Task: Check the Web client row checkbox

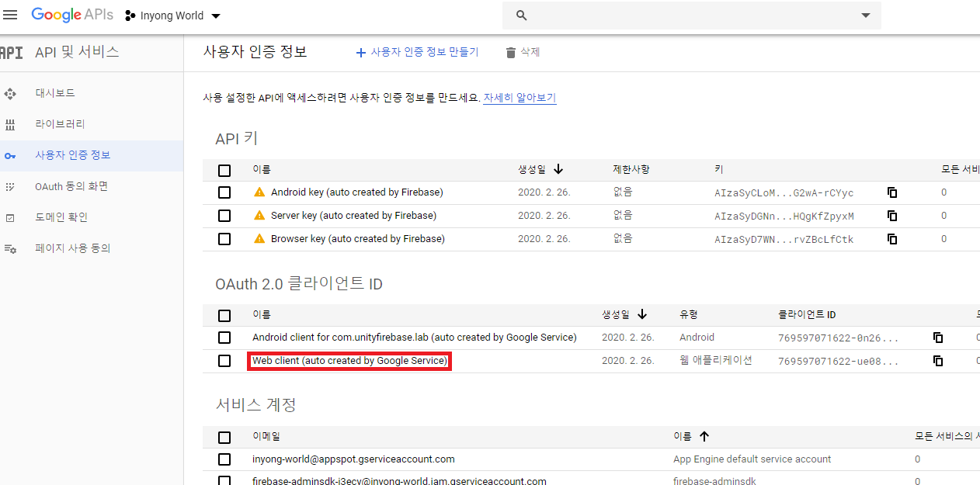Action: point(224,361)
